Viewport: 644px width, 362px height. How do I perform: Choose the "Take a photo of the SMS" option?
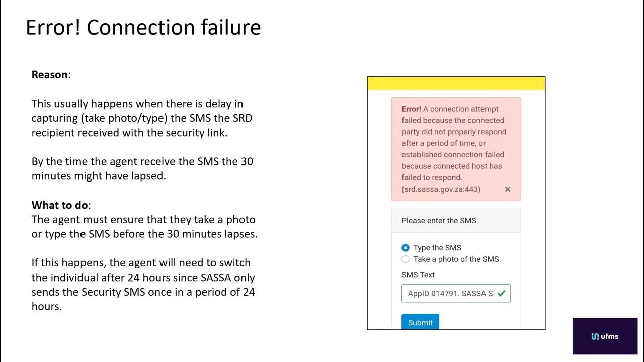click(406, 259)
